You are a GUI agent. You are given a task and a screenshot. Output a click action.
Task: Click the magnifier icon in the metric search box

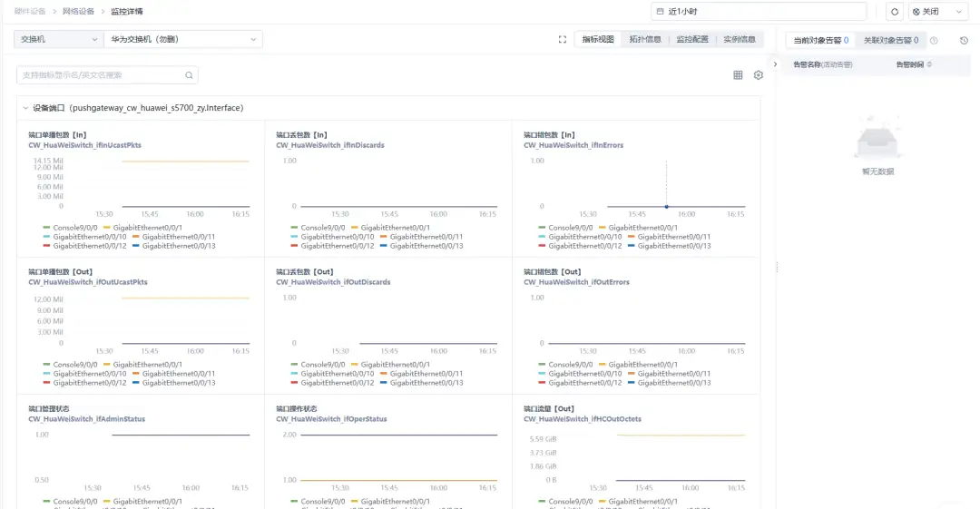coord(189,75)
